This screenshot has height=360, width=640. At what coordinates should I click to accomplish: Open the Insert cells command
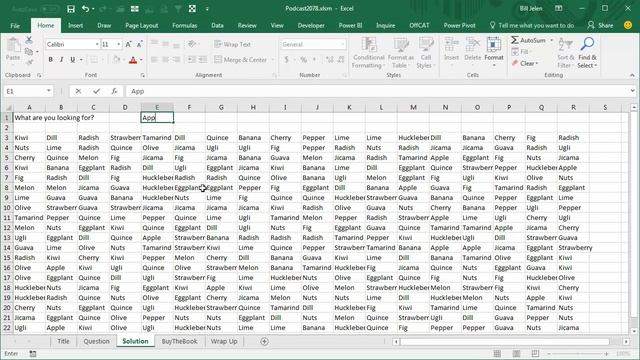tap(451, 53)
